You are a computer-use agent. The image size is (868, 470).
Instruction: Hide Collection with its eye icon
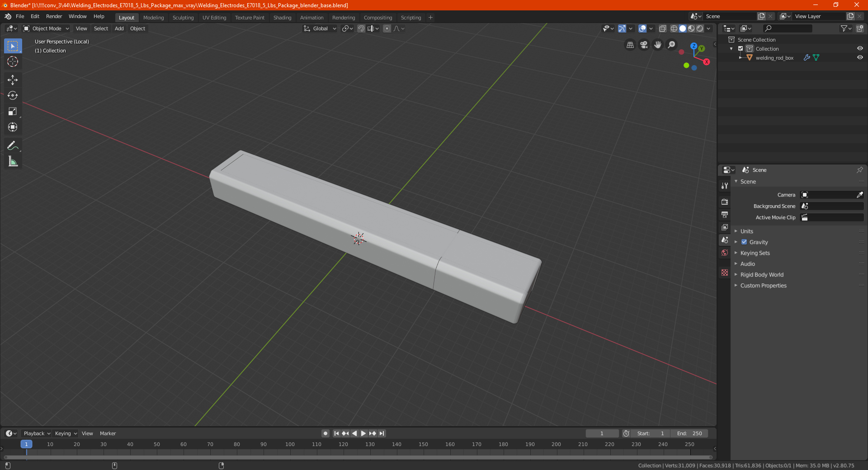pyautogui.click(x=860, y=48)
